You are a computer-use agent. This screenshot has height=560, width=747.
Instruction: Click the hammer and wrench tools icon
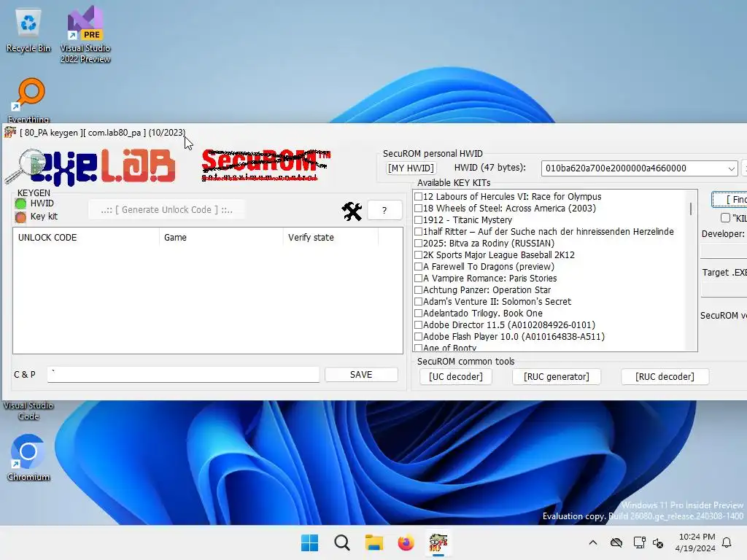[x=352, y=211]
